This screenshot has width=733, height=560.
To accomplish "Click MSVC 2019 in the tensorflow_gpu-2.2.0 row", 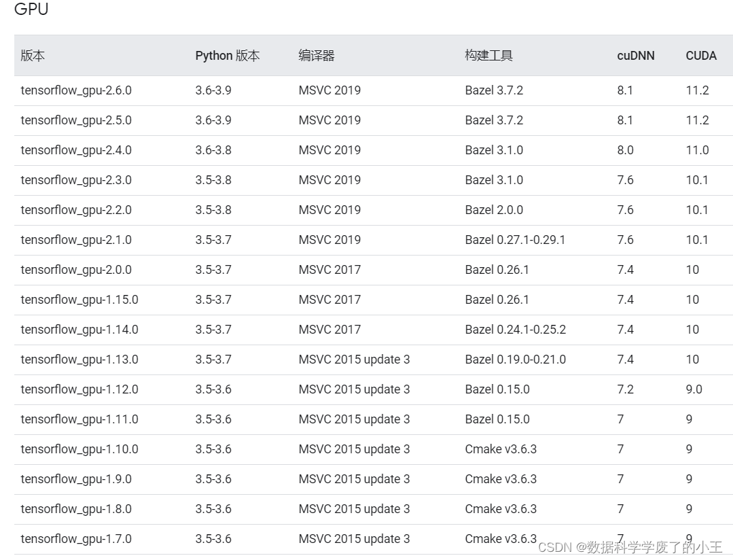I will pos(329,210).
